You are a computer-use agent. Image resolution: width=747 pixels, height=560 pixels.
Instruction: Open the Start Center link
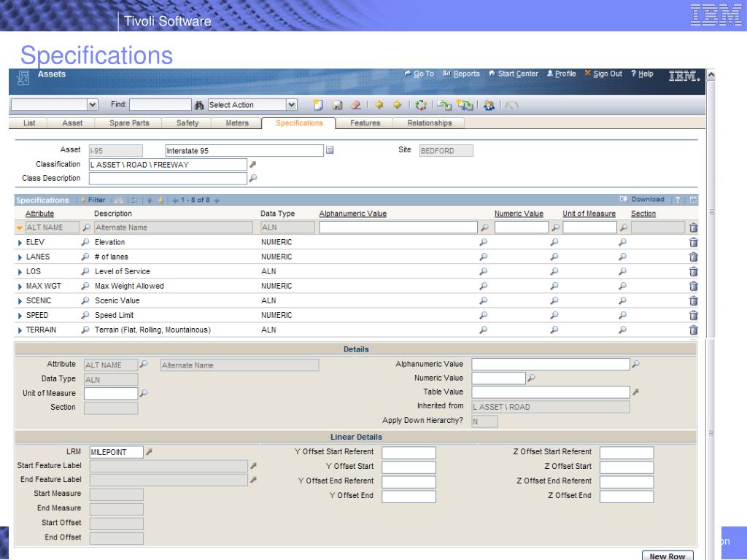(x=514, y=74)
